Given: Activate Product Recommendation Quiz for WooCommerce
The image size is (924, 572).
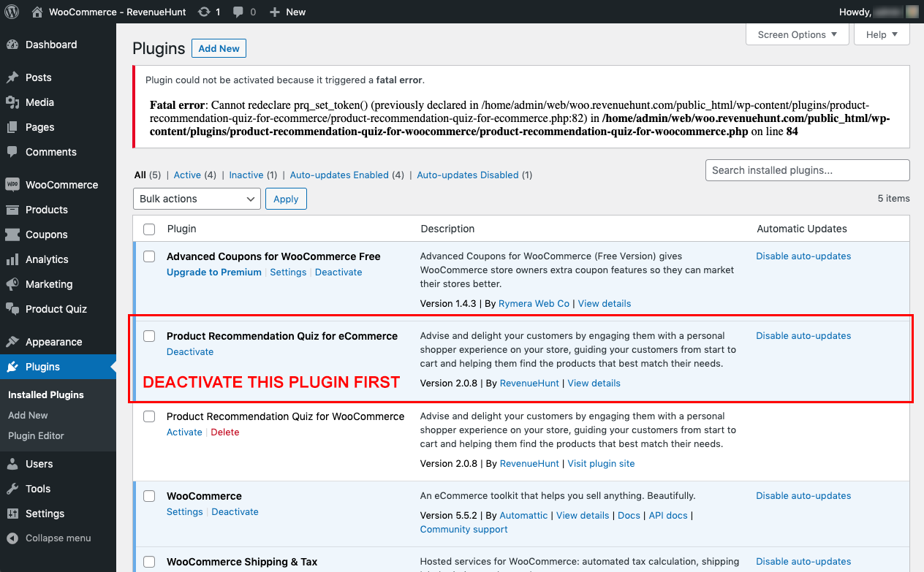Looking at the screenshot, I should [x=184, y=432].
